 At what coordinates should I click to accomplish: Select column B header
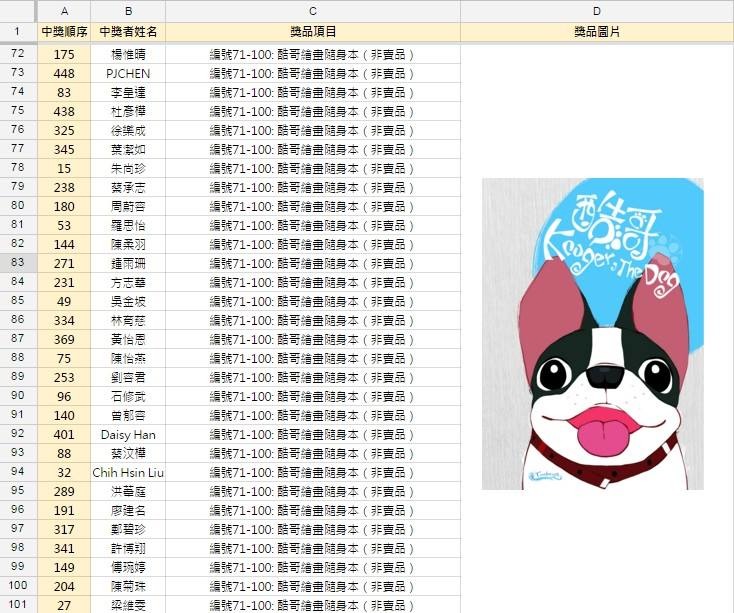(x=128, y=11)
